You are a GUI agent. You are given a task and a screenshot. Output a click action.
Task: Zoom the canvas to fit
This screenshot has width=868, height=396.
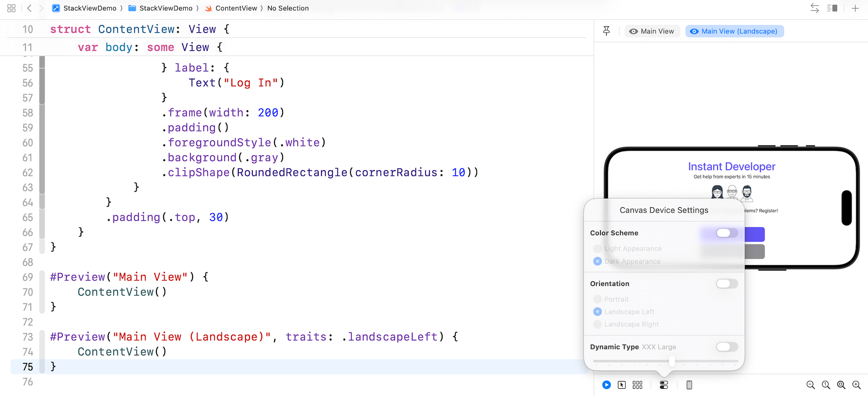tap(841, 385)
